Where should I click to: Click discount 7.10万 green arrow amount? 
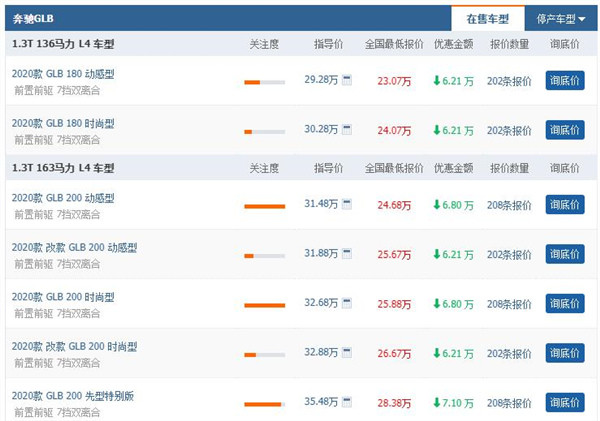click(453, 403)
